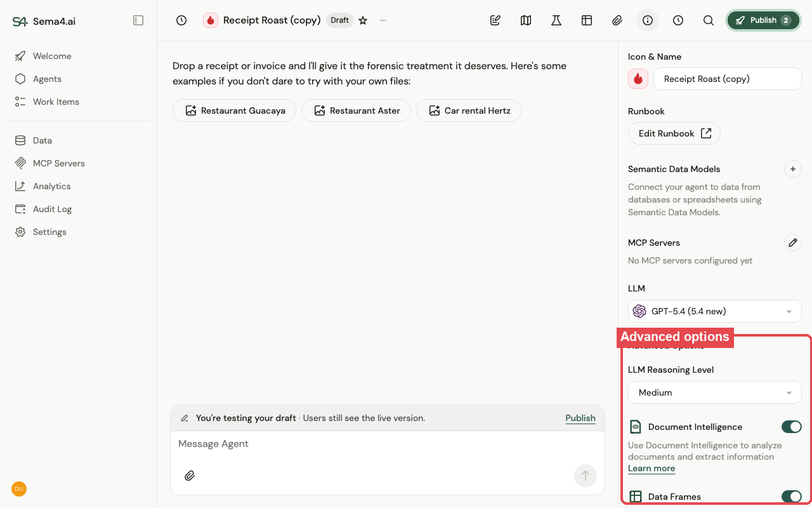The image size is (812, 508).
Task: Click the Publish link in draft banner
Action: click(x=580, y=418)
